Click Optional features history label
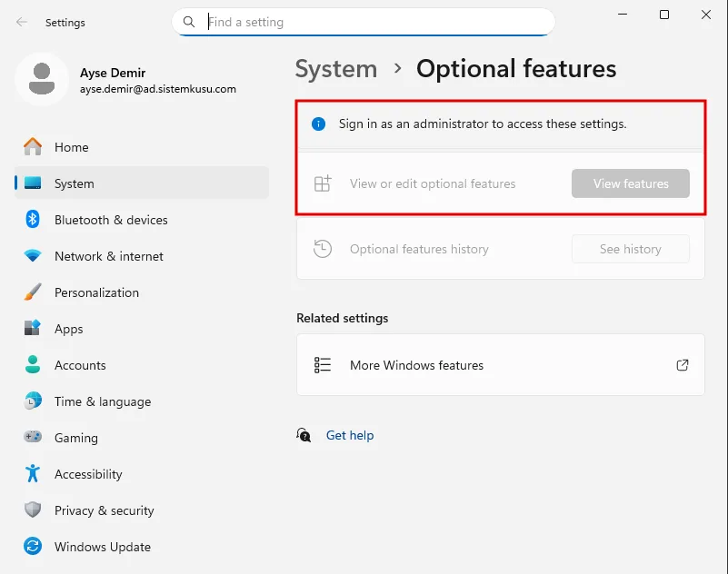Viewport: 728px width, 574px height. pyautogui.click(x=419, y=249)
